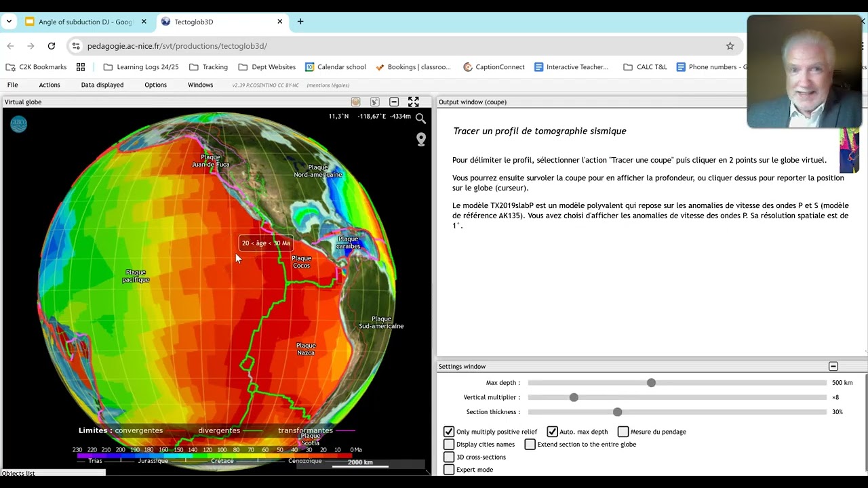Click the address bar URL
Screen dimensions: 868x488
177,46
